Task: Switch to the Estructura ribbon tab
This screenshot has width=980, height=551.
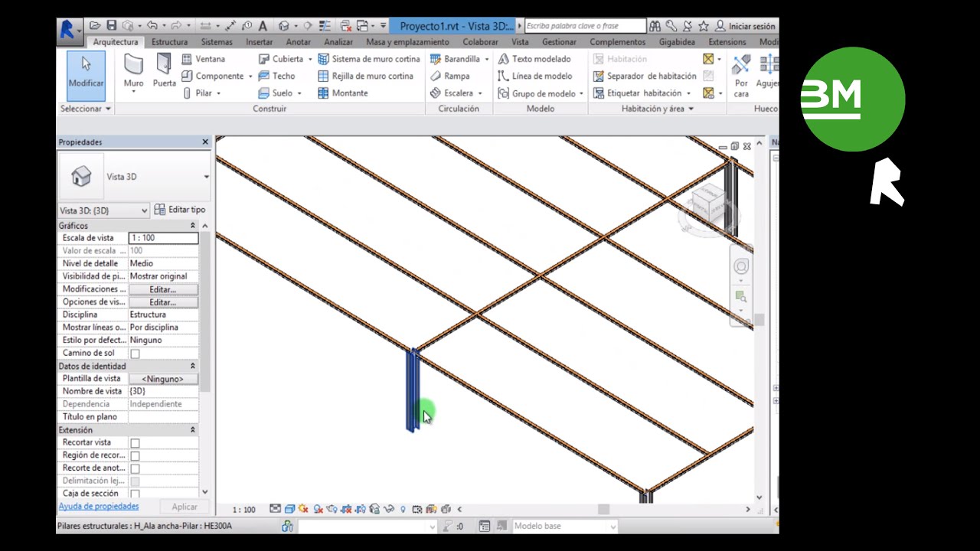Action: pos(169,42)
